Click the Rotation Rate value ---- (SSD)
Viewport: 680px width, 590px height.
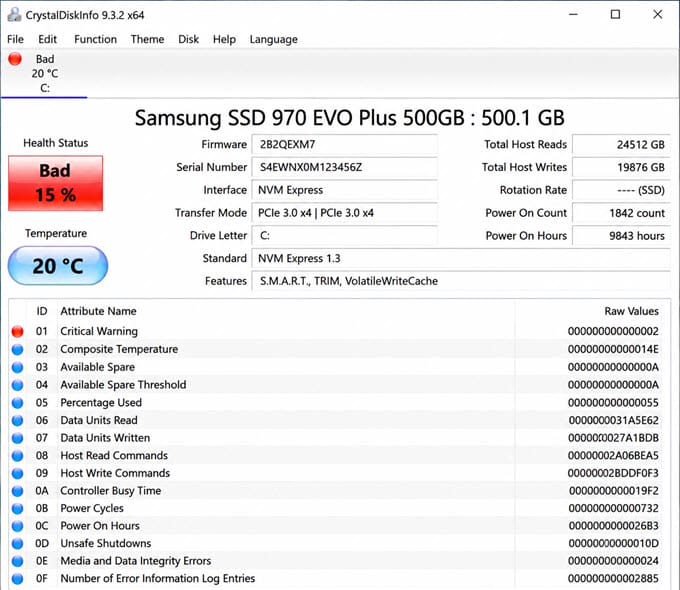tap(621, 190)
